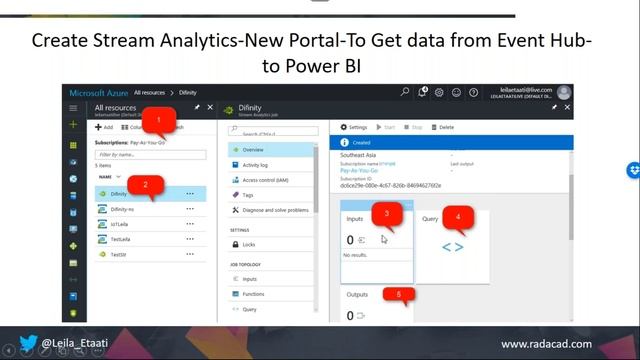
Task: Close the Difinity blade
Action: (567, 107)
